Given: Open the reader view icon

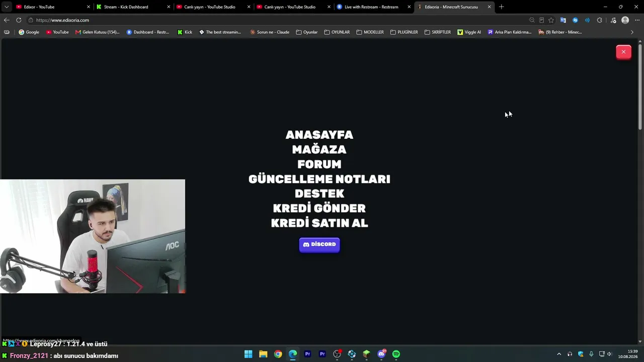Looking at the screenshot, I should pos(541,20).
